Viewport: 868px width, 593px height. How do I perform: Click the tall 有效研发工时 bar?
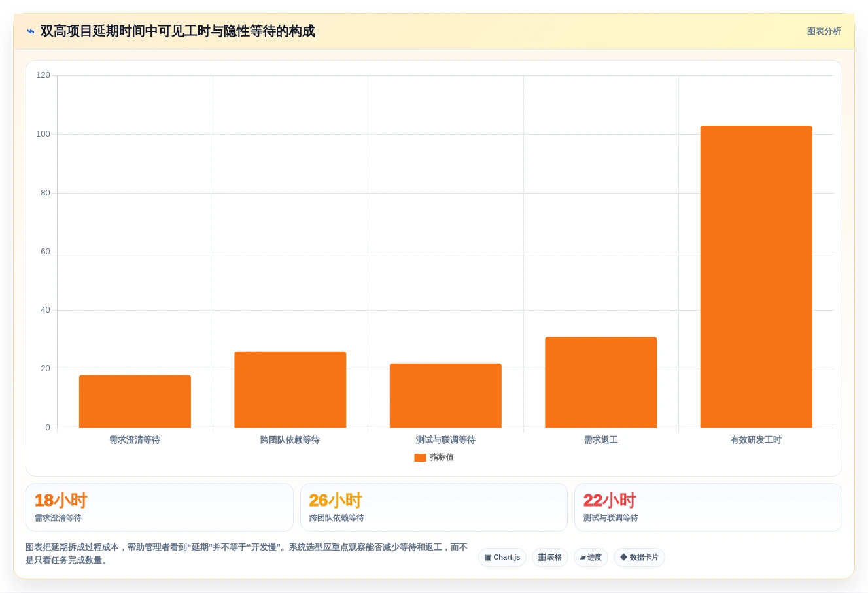[x=756, y=277]
